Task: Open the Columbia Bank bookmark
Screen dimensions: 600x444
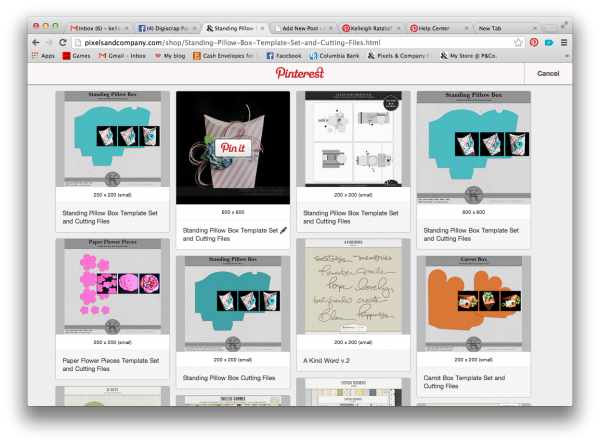Action: click(x=334, y=56)
